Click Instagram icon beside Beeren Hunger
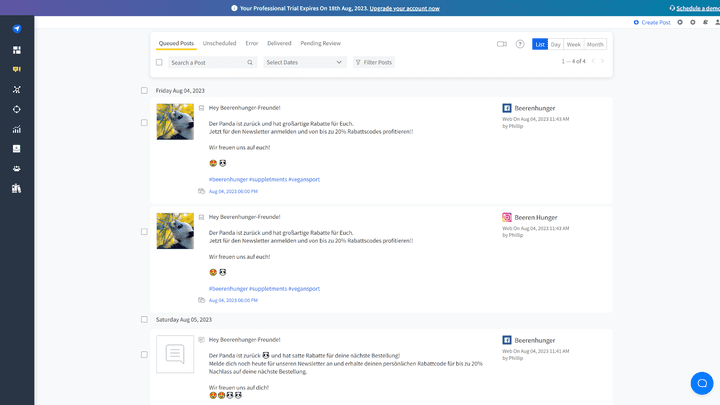Viewport: 720px width, 405px height. coord(506,217)
